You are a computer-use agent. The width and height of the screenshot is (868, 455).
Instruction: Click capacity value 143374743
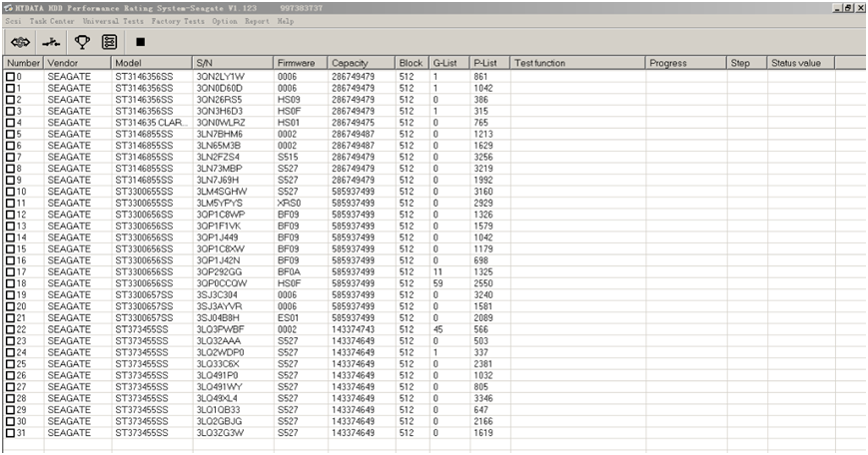tap(353, 329)
